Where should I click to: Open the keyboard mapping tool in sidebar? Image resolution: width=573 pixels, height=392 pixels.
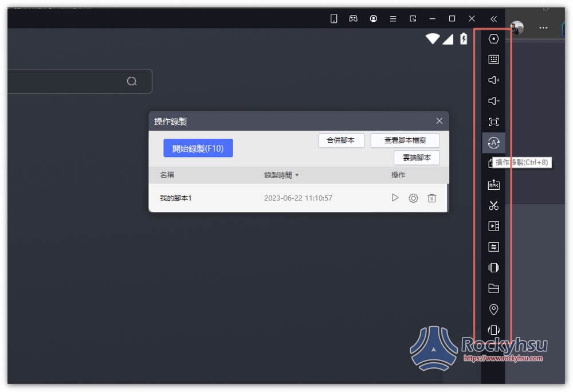(493, 59)
